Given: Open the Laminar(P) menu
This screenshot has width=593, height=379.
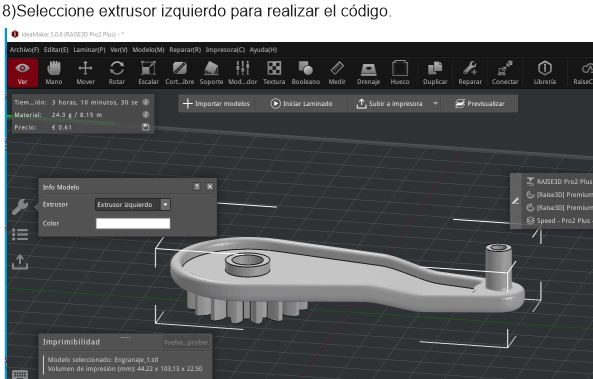Looking at the screenshot, I should click(x=89, y=50).
